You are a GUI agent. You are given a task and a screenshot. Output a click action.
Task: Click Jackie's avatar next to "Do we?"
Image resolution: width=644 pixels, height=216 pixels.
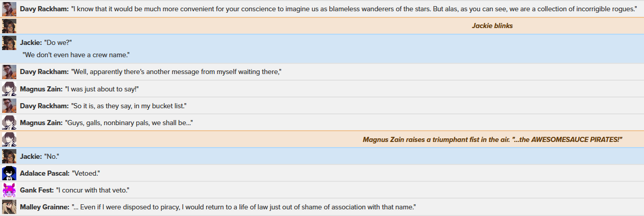pyautogui.click(x=9, y=43)
